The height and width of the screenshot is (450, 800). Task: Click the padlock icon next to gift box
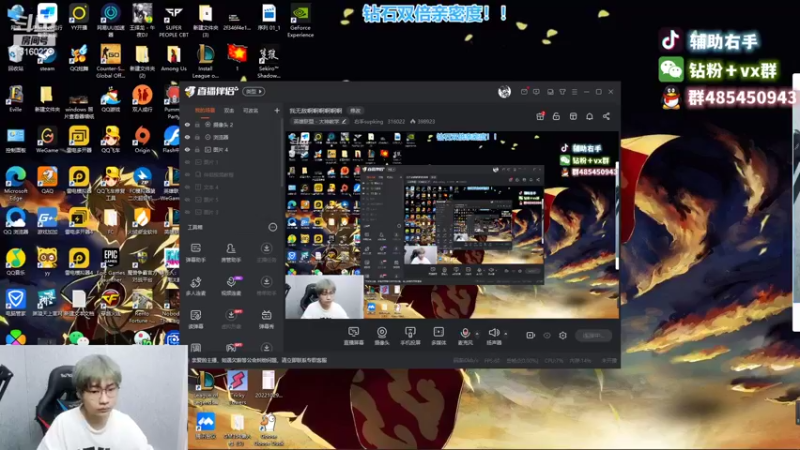[x=556, y=116]
